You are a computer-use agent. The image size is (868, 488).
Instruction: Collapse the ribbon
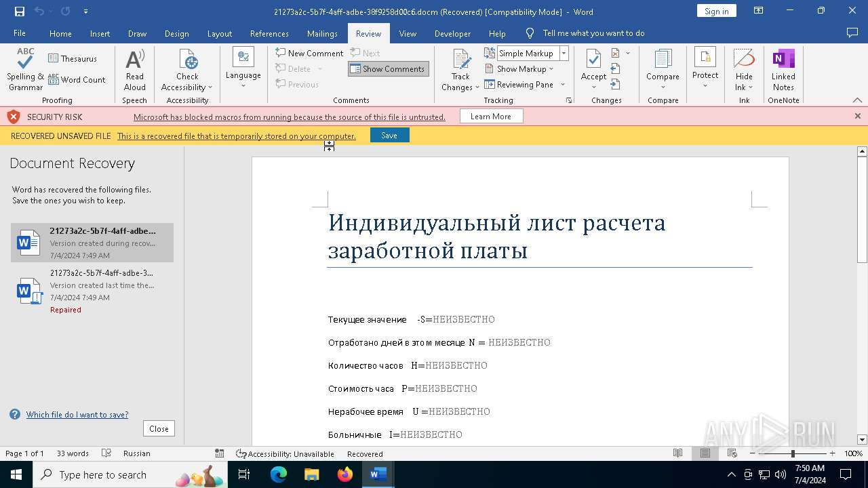(857, 100)
